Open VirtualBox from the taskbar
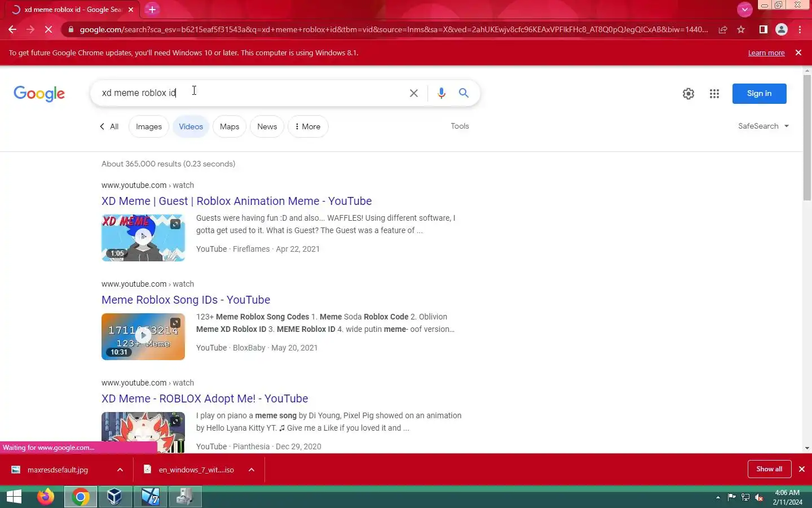812x508 pixels. pyautogui.click(x=114, y=497)
